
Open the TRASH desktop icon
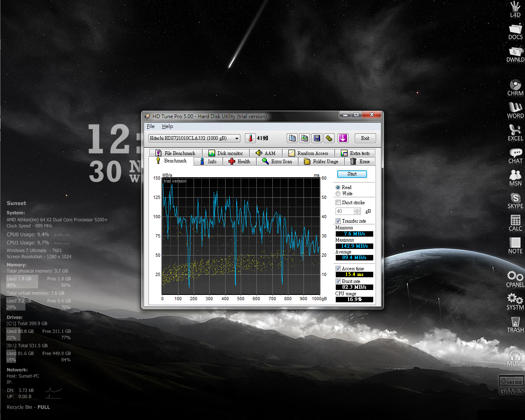pyautogui.click(x=515, y=324)
